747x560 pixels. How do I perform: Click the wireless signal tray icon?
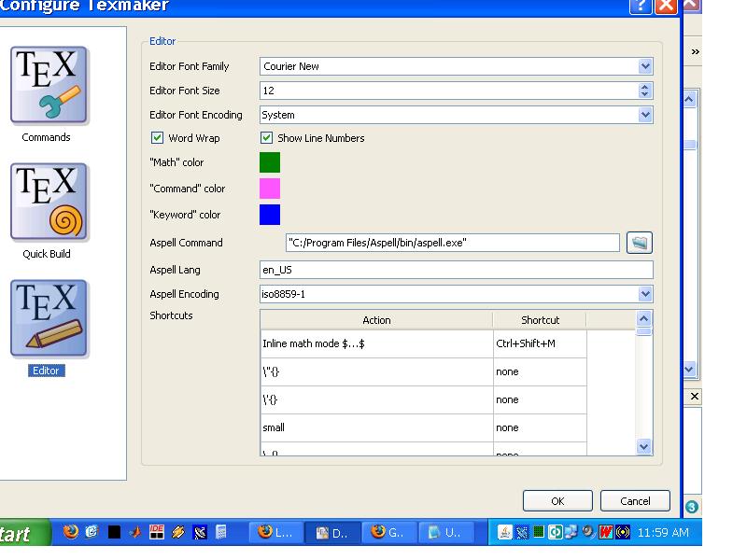(623, 531)
